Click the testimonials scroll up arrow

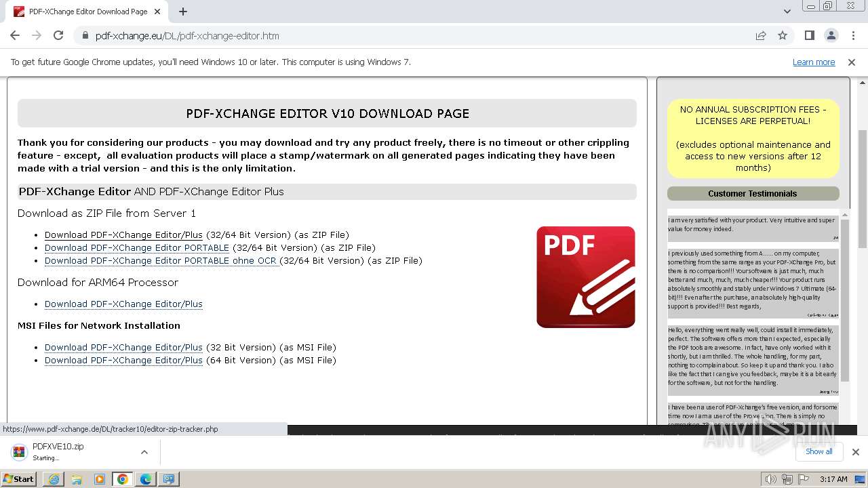844,215
